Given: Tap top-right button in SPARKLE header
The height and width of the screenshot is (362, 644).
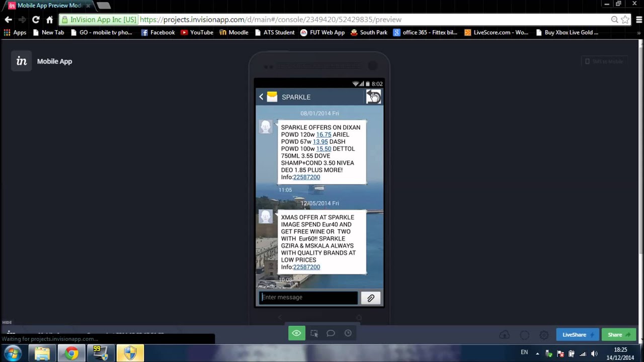Looking at the screenshot, I should coord(373,97).
